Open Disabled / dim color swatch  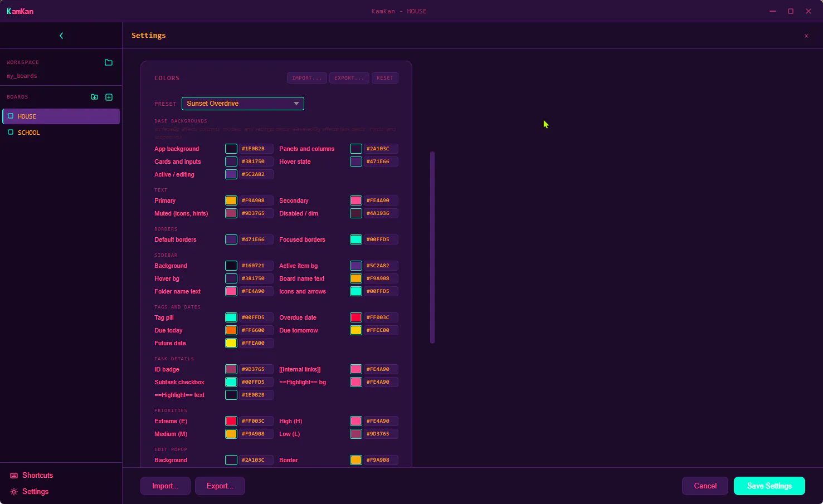356,213
